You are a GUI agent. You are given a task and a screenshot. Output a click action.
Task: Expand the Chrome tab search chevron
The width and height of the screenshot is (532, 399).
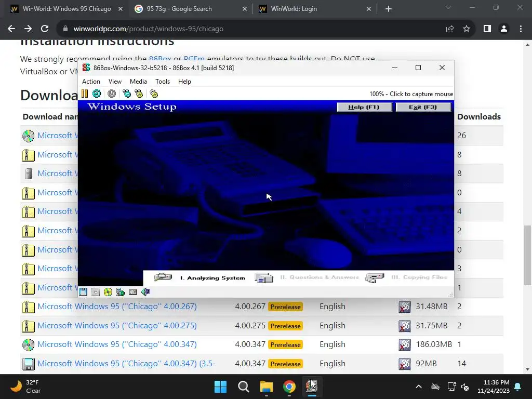pos(448,7)
